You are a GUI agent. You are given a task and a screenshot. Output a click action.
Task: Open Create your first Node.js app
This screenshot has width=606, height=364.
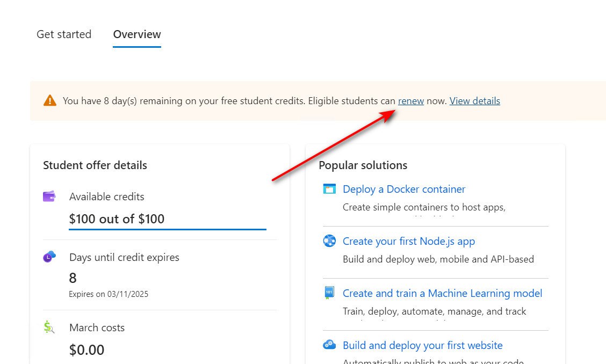[x=409, y=241]
